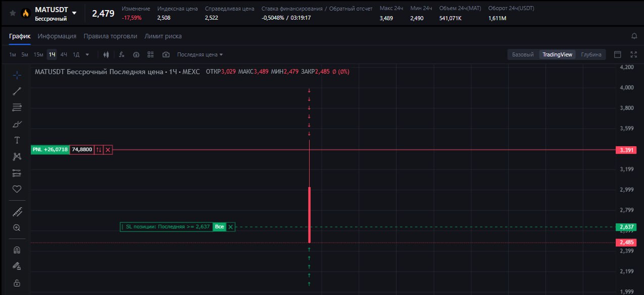Select the 5м timeframe
The image size is (644, 295).
pos(25,54)
